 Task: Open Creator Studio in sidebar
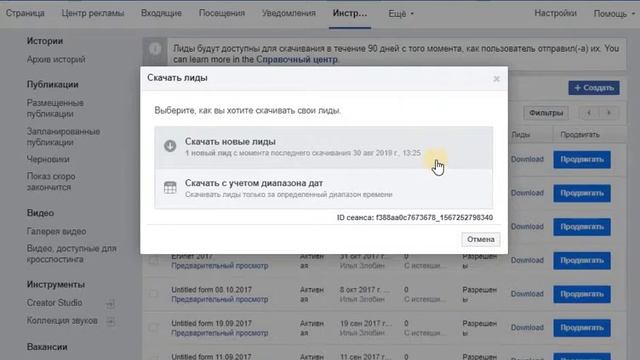click(54, 303)
